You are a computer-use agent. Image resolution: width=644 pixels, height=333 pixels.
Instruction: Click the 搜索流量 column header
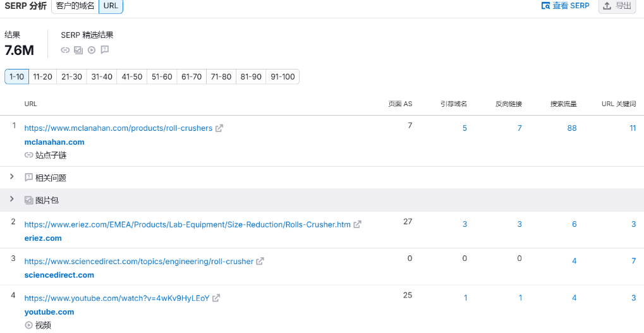point(564,104)
